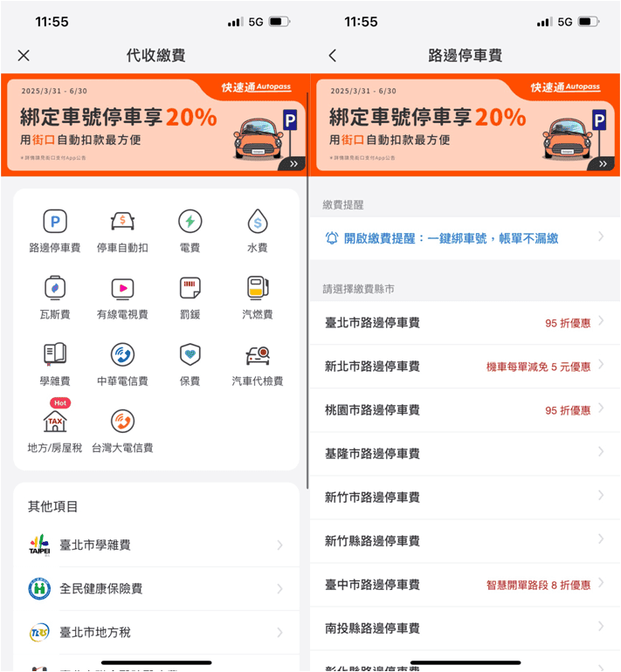621x672 pixels.
Task: Select 臺中市路邊停車費 list entry
Action: (x=465, y=585)
